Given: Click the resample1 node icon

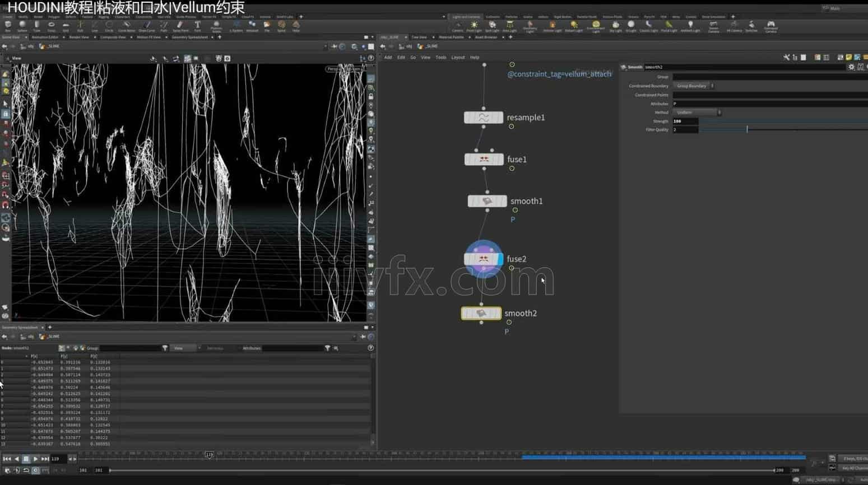Looking at the screenshot, I should pos(484,118).
